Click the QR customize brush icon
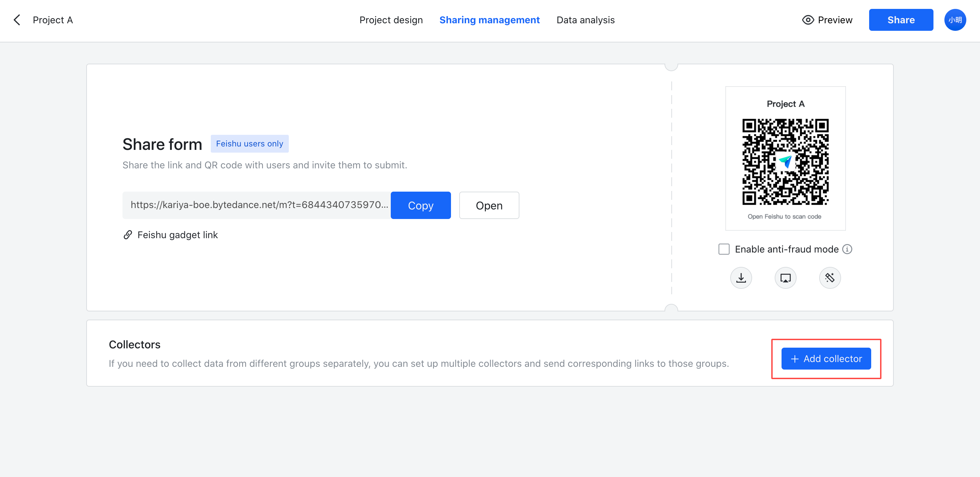Viewport: 980px width, 477px height. [x=830, y=278]
